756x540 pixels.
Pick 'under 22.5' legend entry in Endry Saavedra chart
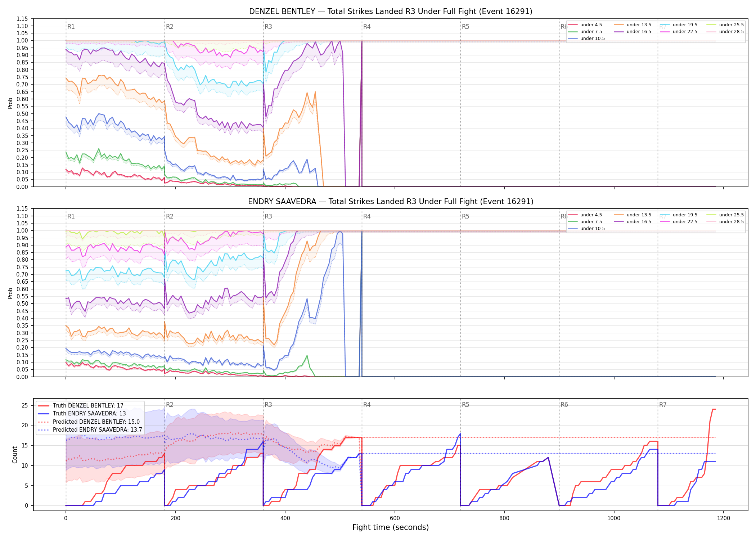point(679,222)
